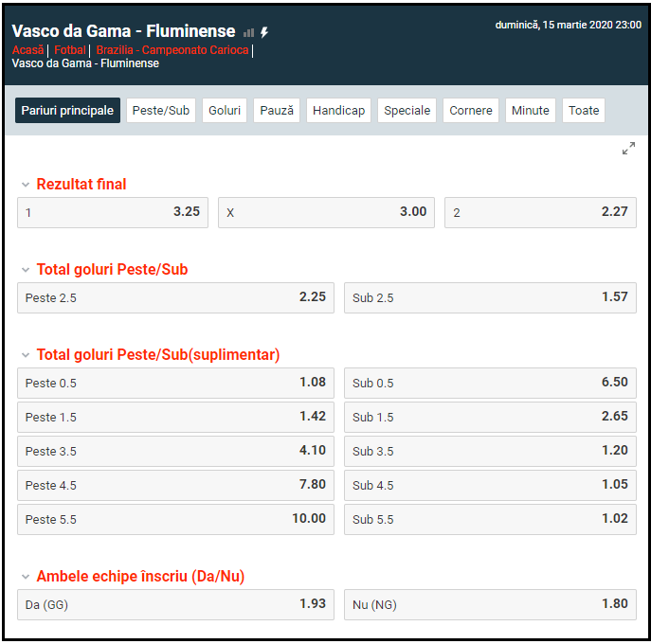Collapse Ambele echipe înscriu section chevron
The width and height of the screenshot is (651, 644).
(26, 577)
